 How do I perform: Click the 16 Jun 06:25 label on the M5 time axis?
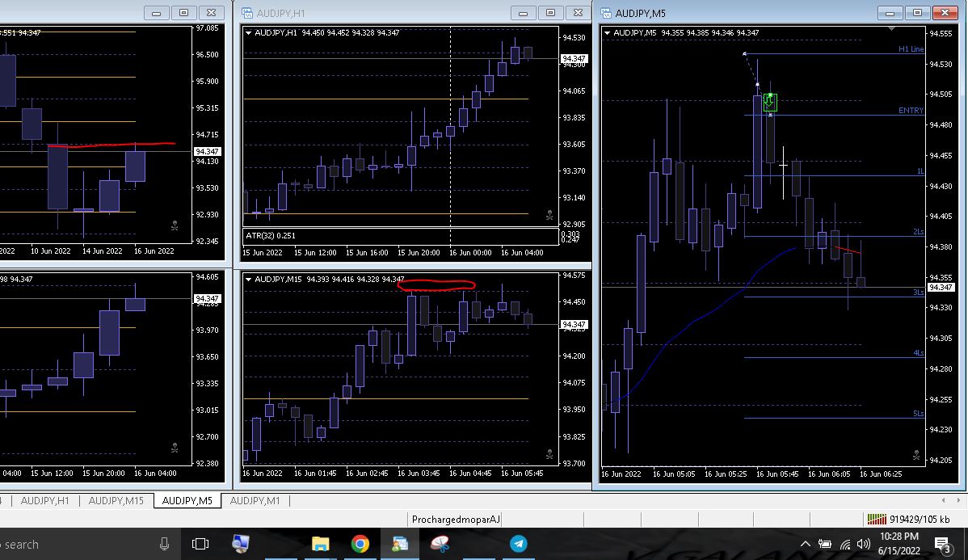point(881,474)
